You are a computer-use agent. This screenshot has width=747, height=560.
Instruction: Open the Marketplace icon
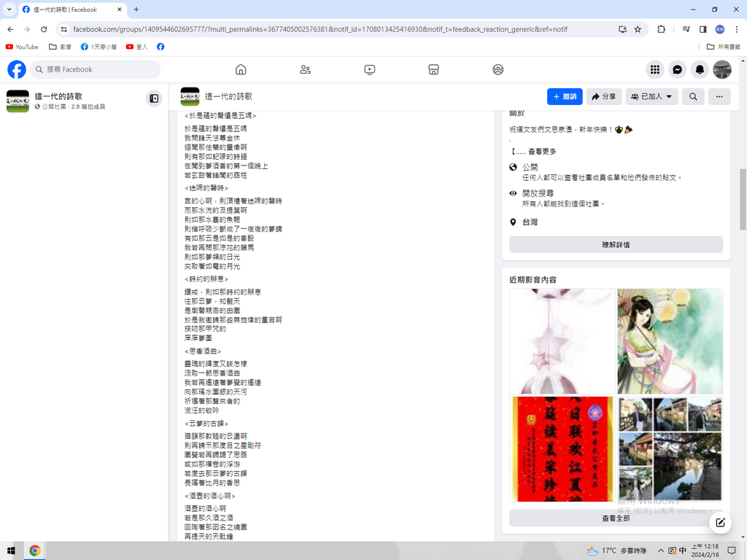tap(433, 69)
